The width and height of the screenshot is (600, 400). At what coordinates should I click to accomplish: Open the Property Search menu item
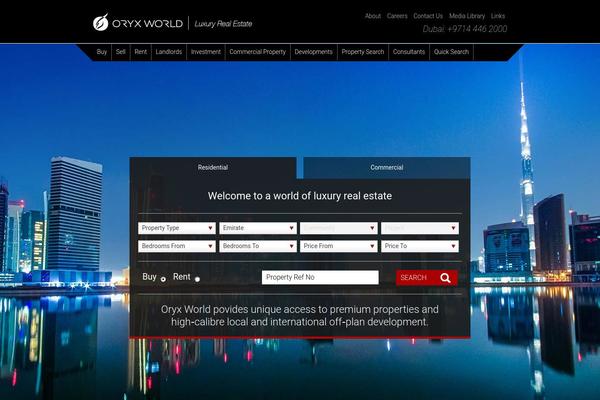(x=363, y=52)
